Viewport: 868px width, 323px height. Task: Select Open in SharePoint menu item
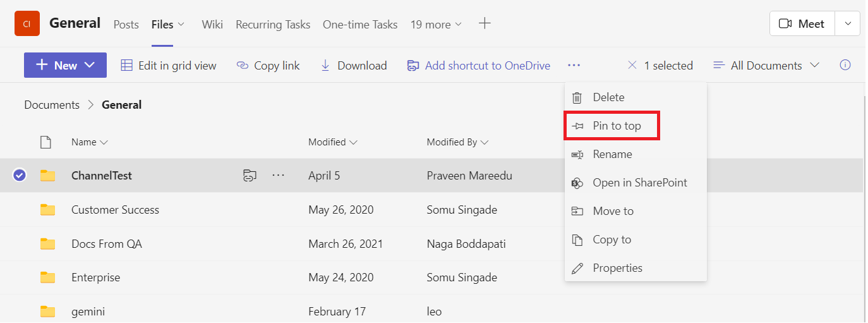tap(636, 183)
